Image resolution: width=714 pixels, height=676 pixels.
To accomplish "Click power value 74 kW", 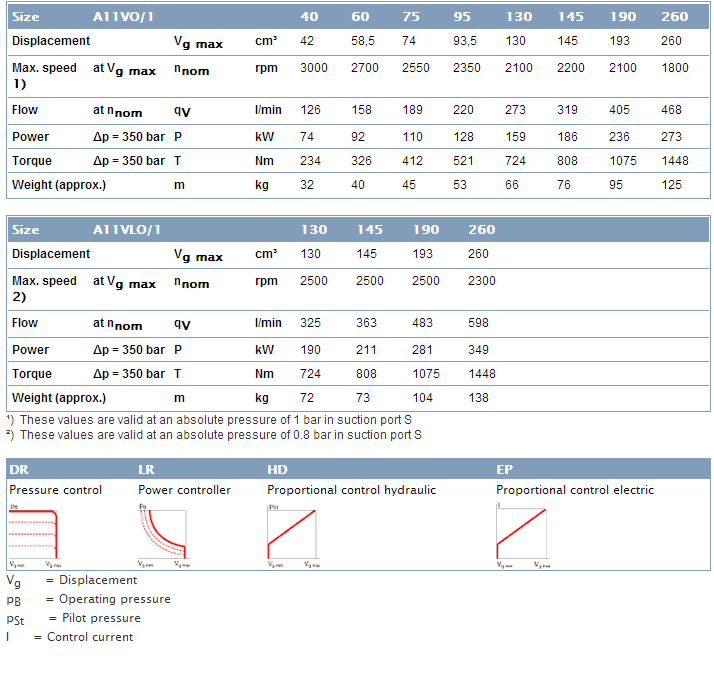I will coord(307,137).
